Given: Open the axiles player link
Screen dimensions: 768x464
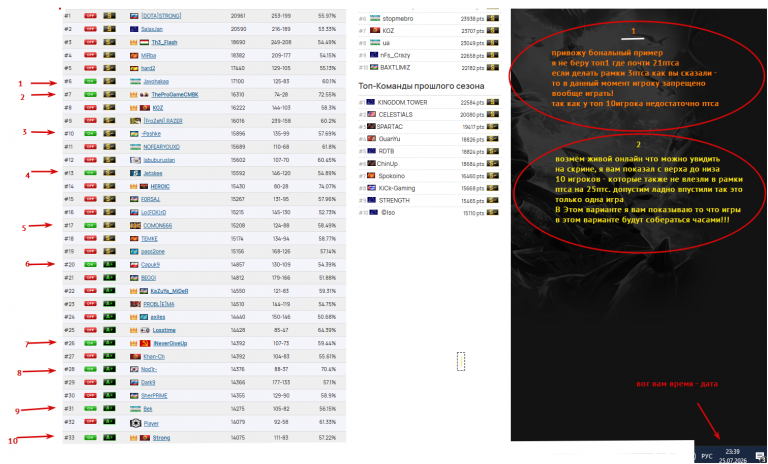Looking at the screenshot, I should pos(158,317).
